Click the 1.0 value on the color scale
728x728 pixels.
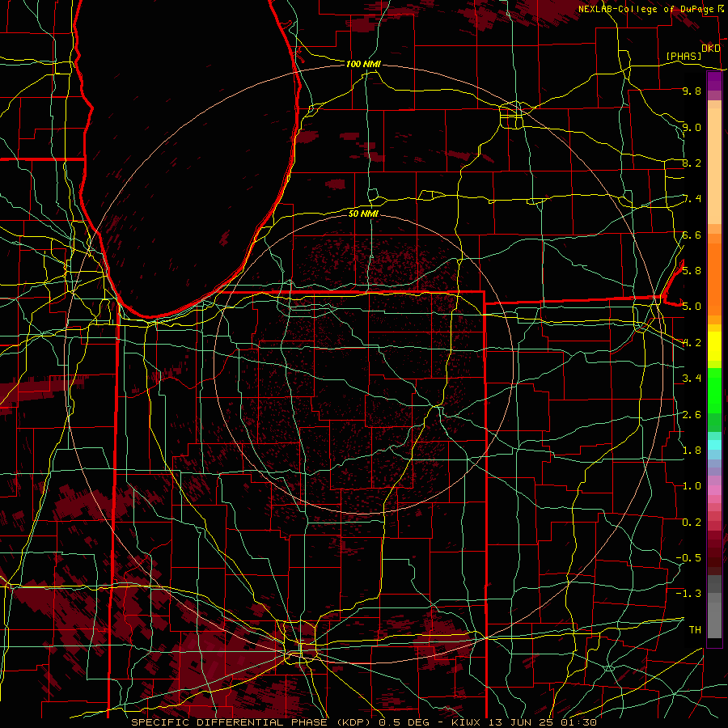point(692,485)
